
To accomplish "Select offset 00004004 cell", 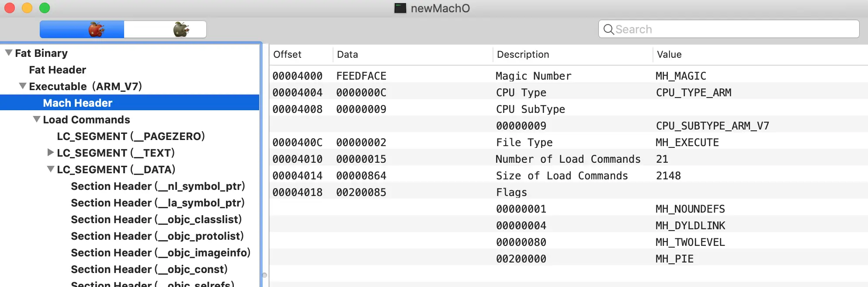I will (x=298, y=93).
